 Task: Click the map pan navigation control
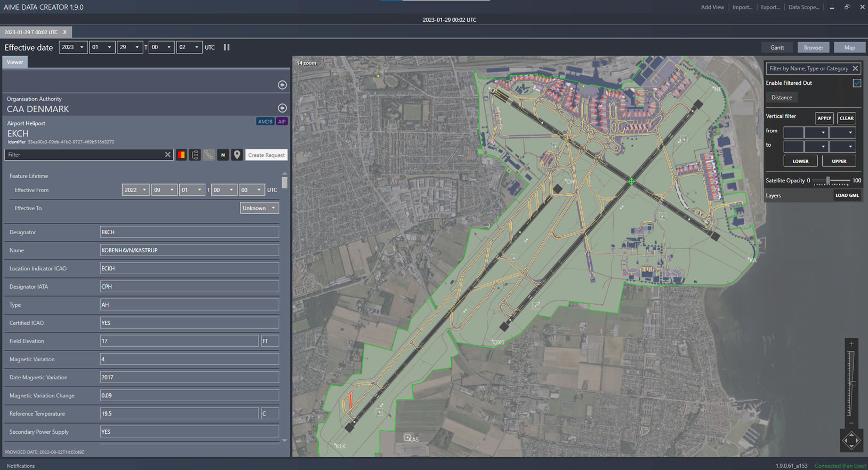tap(851, 441)
